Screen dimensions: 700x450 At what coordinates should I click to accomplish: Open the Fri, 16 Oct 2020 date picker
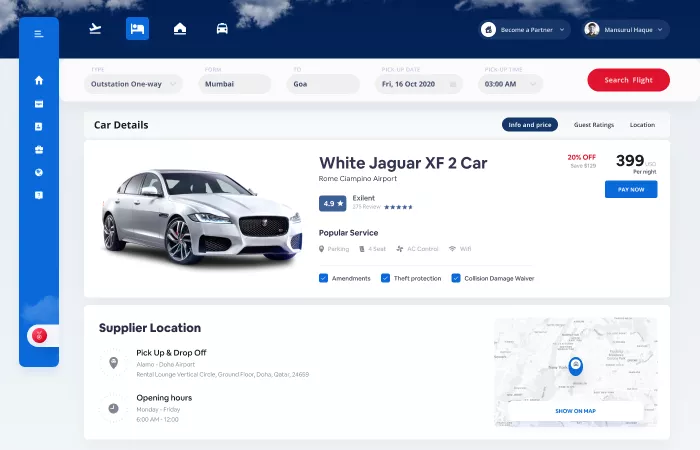[419, 84]
